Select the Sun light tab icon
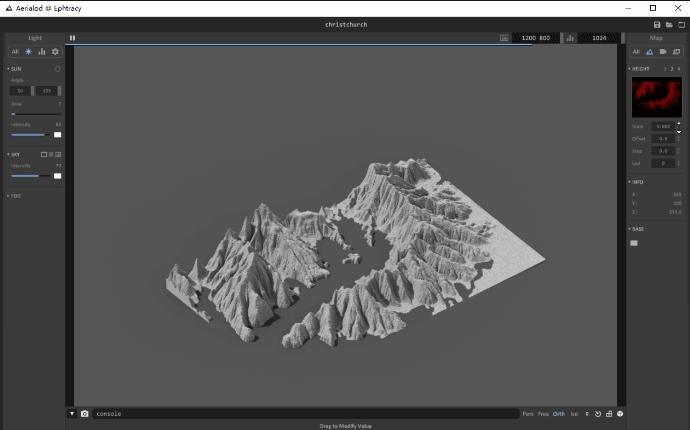The width and height of the screenshot is (690, 430). 28,51
